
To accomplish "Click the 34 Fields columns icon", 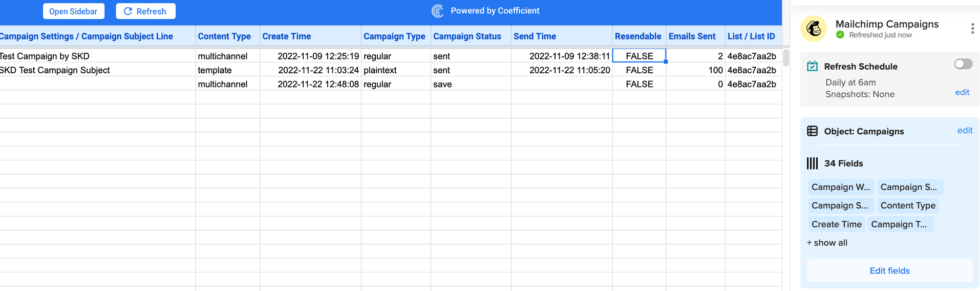I will click(812, 163).
